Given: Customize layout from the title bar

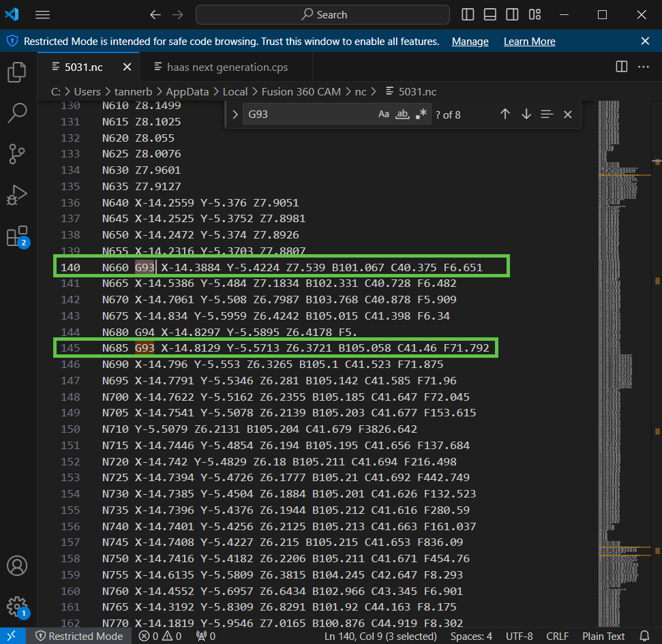Looking at the screenshot, I should coord(535,15).
